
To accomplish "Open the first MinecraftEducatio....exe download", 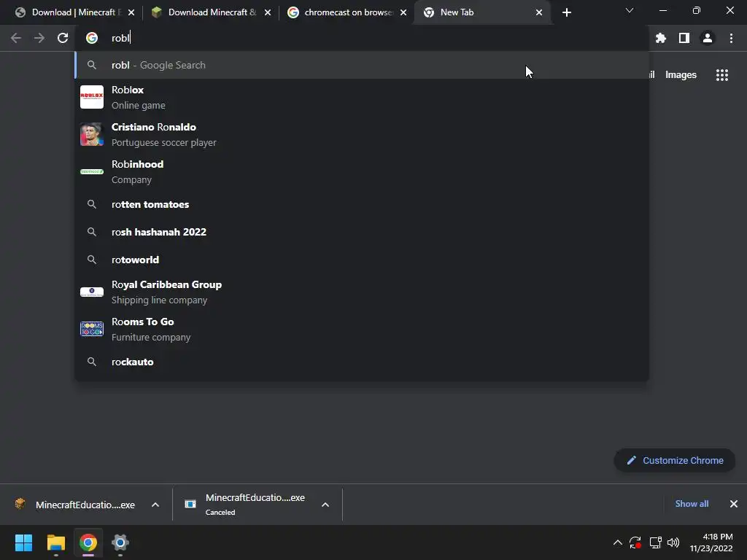I will click(76, 505).
